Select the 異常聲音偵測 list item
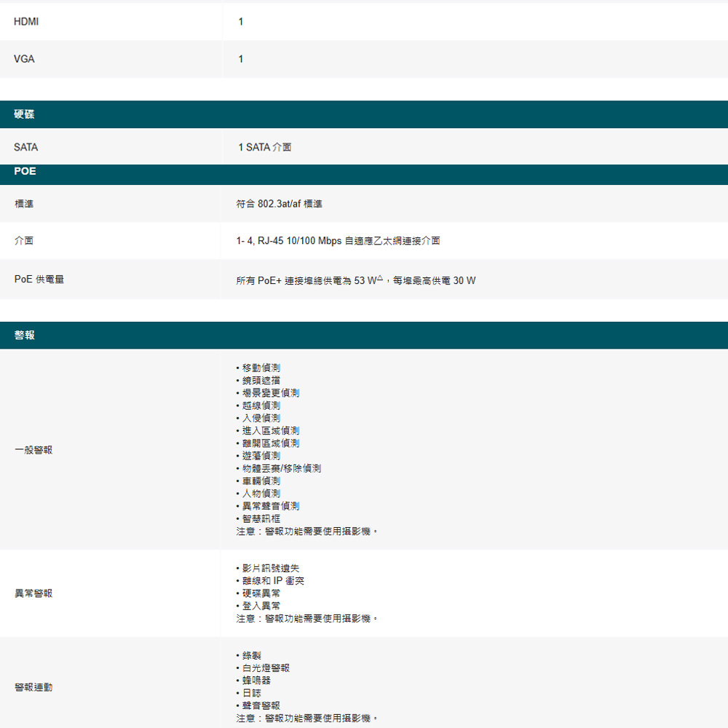This screenshot has width=728, height=728. point(270,506)
